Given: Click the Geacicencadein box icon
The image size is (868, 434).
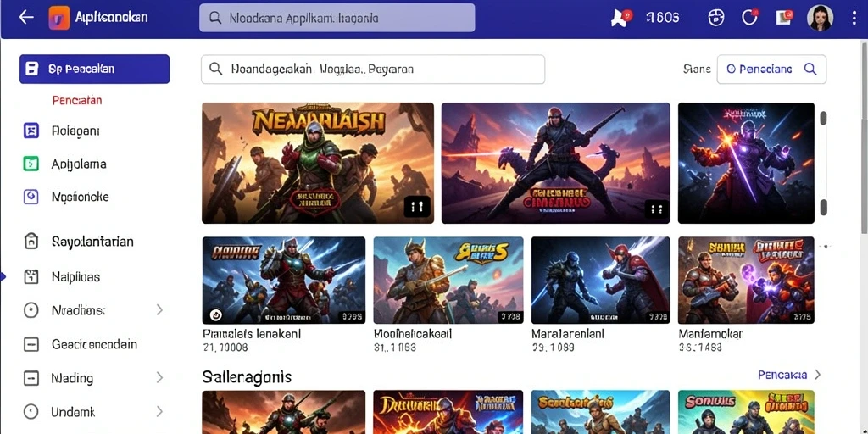Looking at the screenshot, I should [x=31, y=344].
